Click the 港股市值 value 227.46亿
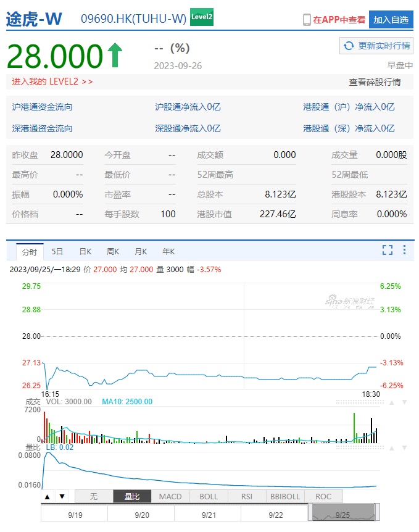419x532 pixels. pyautogui.click(x=278, y=214)
